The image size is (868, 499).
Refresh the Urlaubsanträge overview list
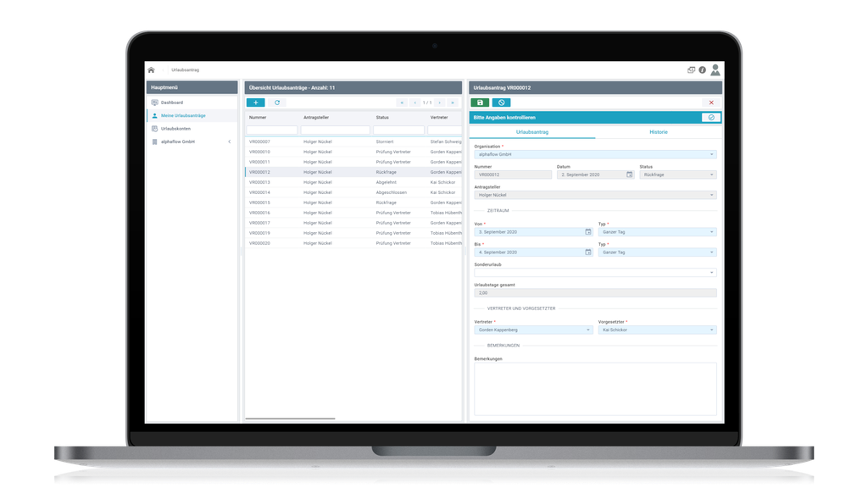pos(277,103)
